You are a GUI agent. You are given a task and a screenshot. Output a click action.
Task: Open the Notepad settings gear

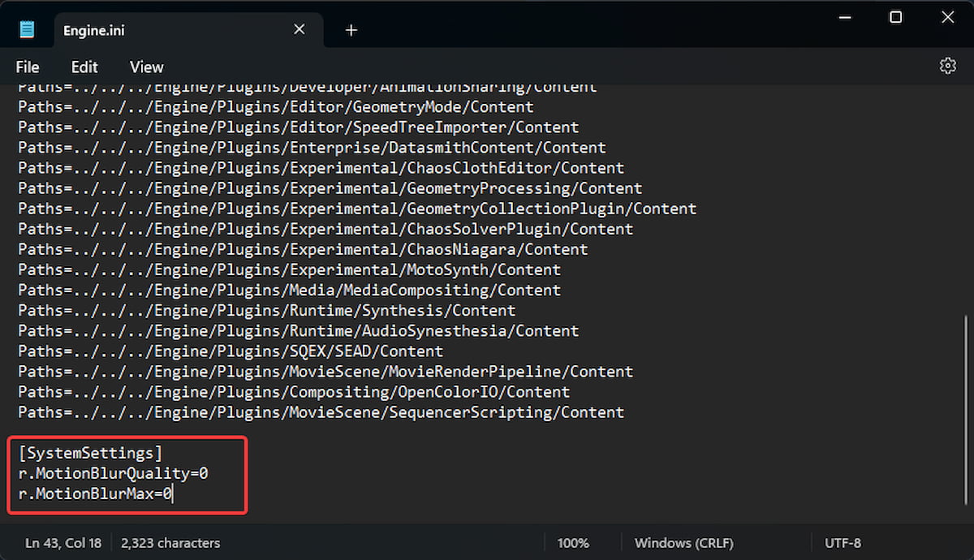pos(947,67)
